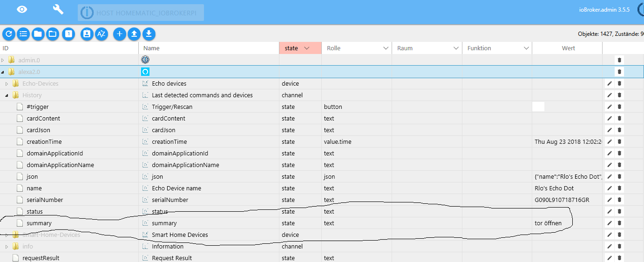Select the summary state in tree
Viewport: 644px width, 262px height.
coord(39,223)
